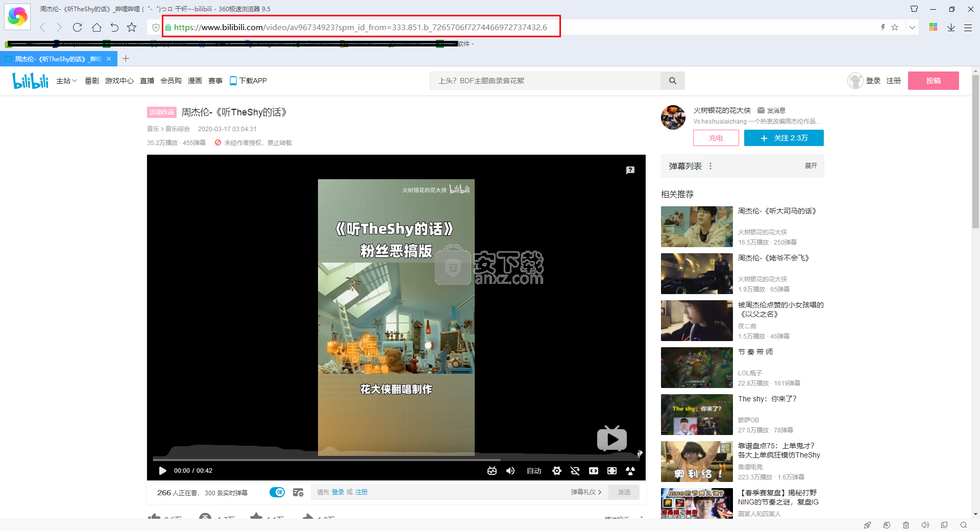This screenshot has width=980, height=531.
Task: Expand the 弹幕列表 with 展开
Action: 811,166
